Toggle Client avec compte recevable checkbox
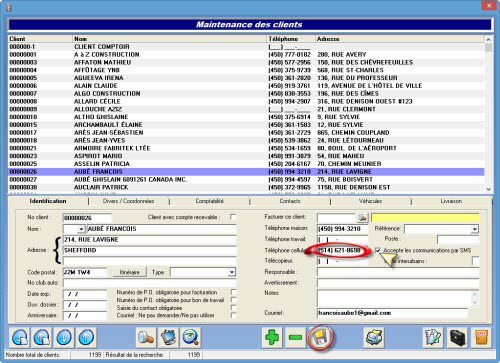This screenshot has width=500, height=363. click(x=233, y=217)
